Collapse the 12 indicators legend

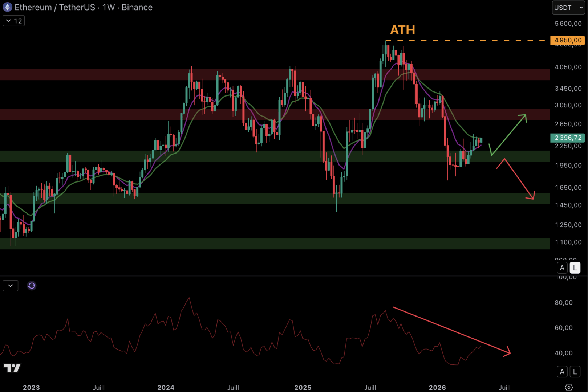coord(14,21)
